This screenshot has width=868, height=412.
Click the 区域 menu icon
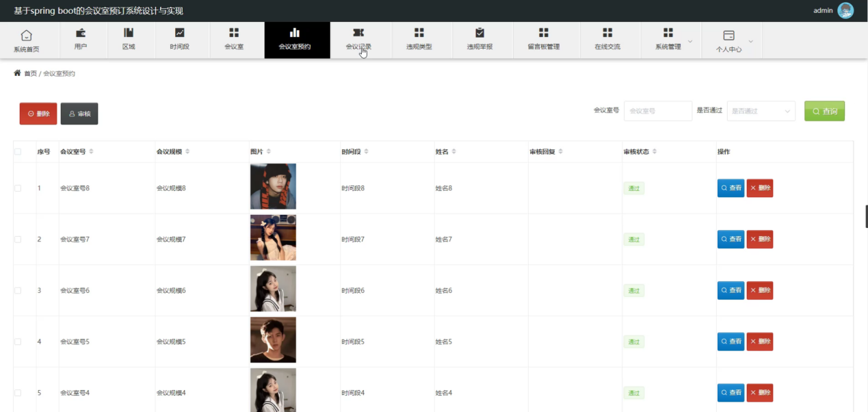click(x=129, y=33)
